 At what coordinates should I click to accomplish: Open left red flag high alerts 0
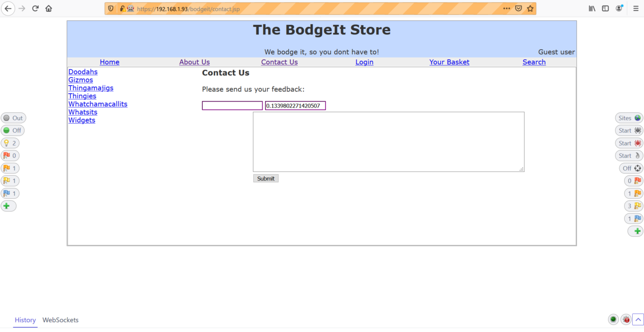pos(10,156)
